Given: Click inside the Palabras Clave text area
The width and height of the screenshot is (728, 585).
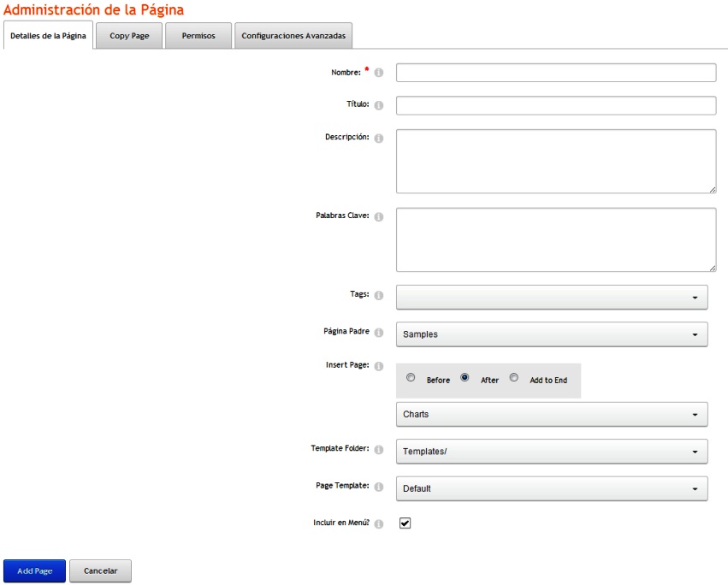Looking at the screenshot, I should 556,239.
